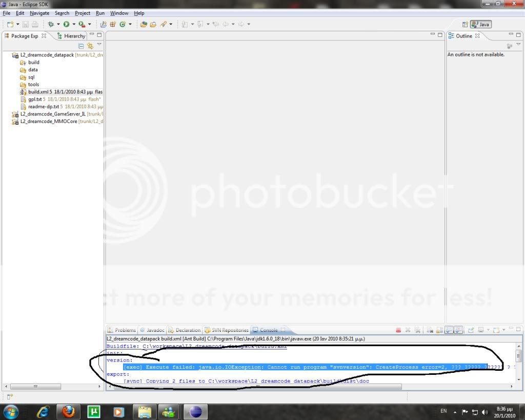The height and width of the screenshot is (420, 525).
Task: Click the Debug bug icon in toolbar
Action: (x=51, y=24)
